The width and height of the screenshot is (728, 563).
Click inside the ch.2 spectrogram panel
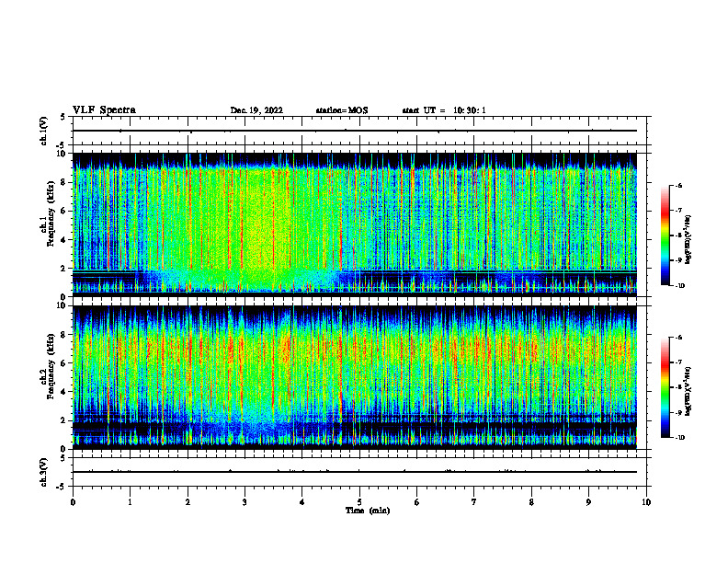(x=355, y=377)
